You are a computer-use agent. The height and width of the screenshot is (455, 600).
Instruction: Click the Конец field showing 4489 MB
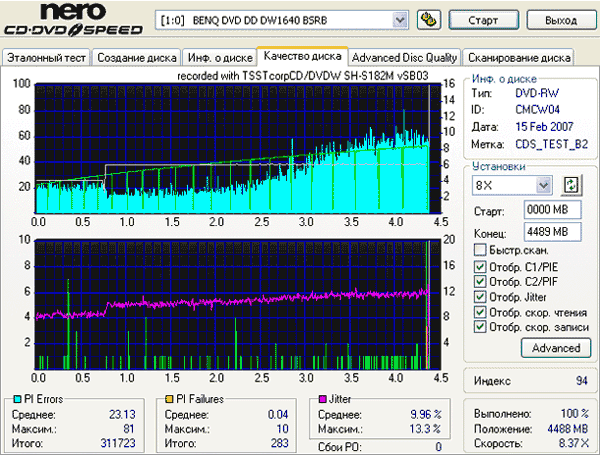click(x=546, y=233)
